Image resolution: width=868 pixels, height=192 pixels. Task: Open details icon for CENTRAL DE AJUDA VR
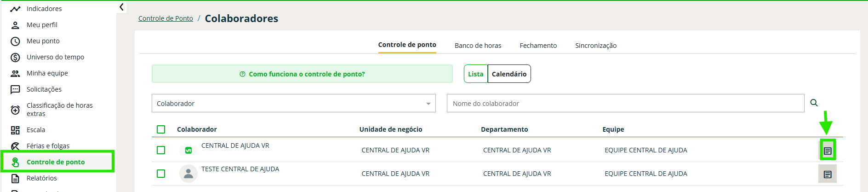pyautogui.click(x=828, y=151)
